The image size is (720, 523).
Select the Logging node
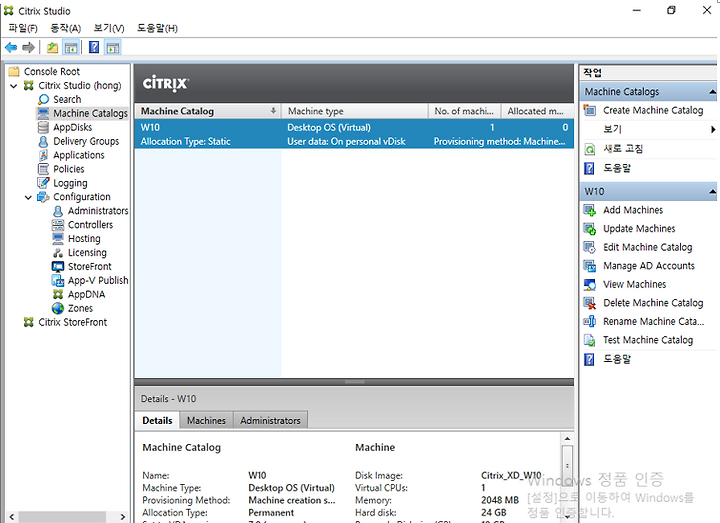click(x=70, y=183)
